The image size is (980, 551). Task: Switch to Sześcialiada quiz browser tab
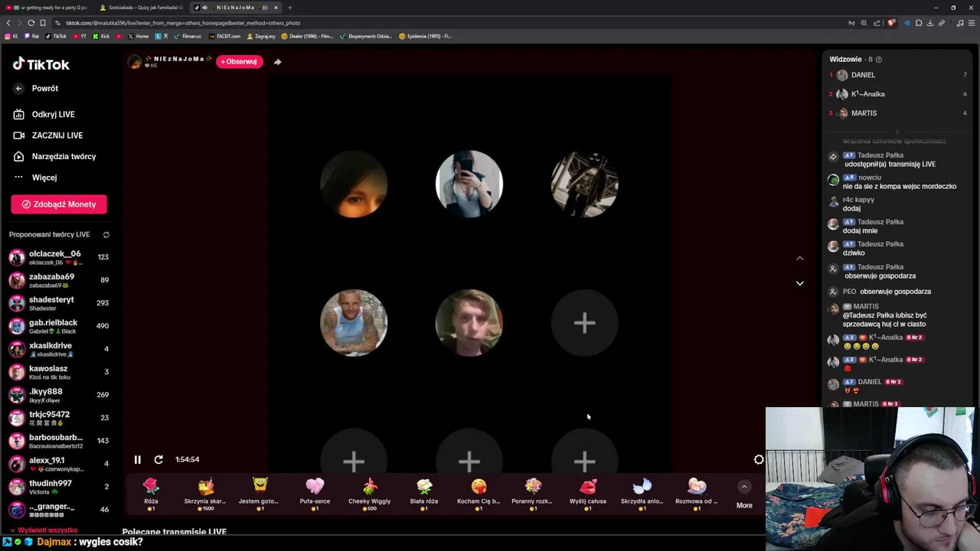pyautogui.click(x=142, y=8)
